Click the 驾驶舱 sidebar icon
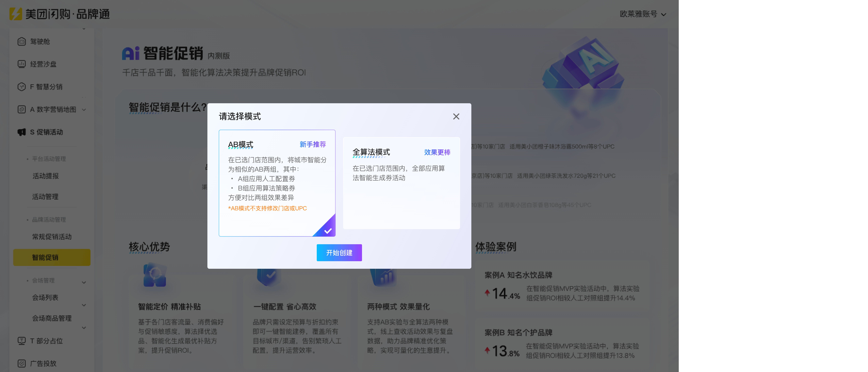The image size is (868, 372). coord(22,41)
